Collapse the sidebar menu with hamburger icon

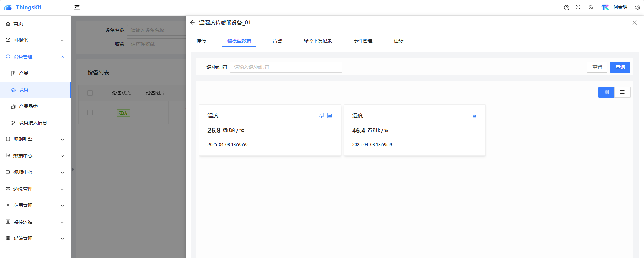pos(77,7)
